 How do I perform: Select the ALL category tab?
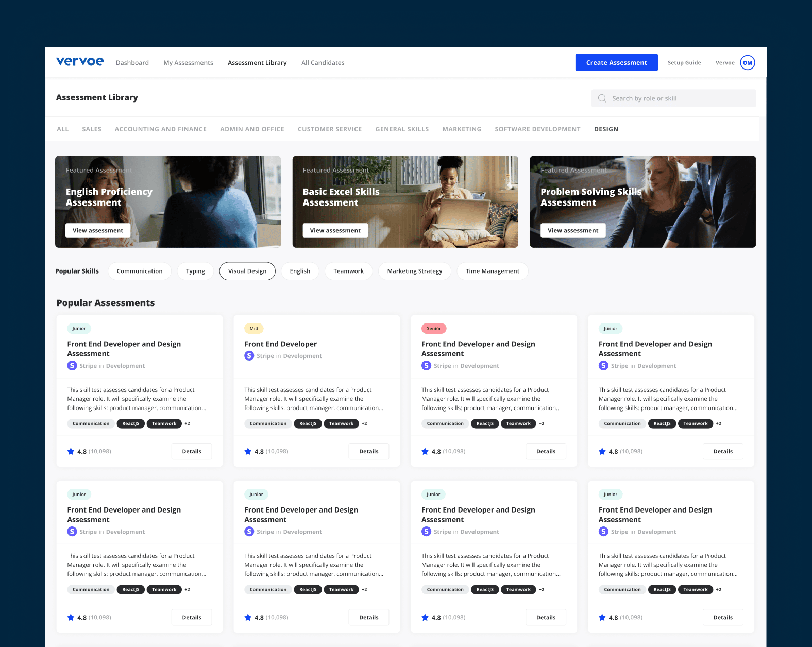(63, 129)
